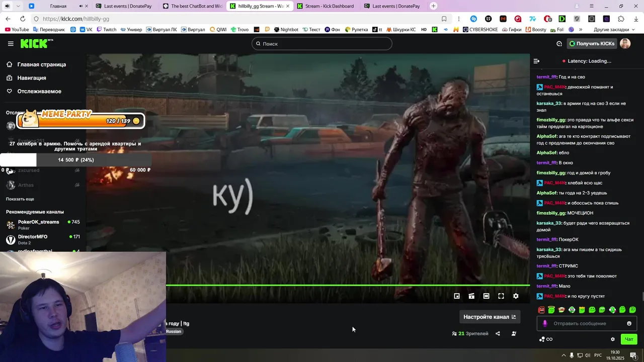The width and height of the screenshot is (644, 362).
Task: Reload the current page
Action: pyautogui.click(x=22, y=19)
